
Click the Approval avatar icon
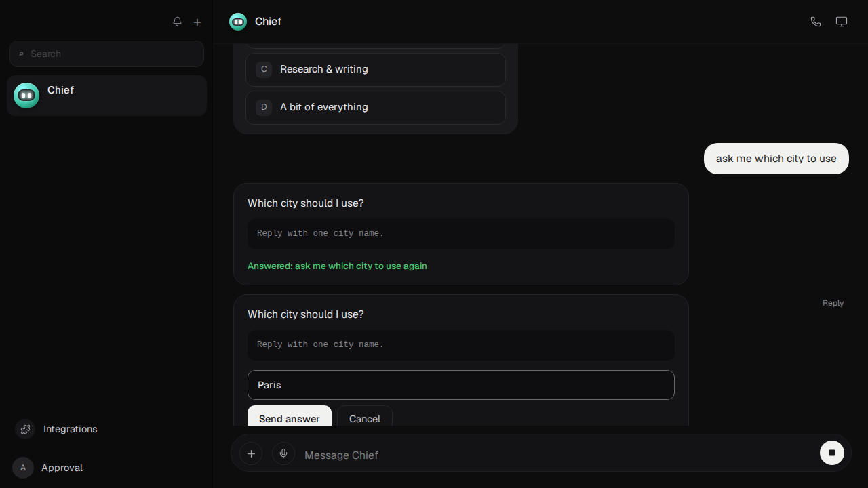(23, 468)
